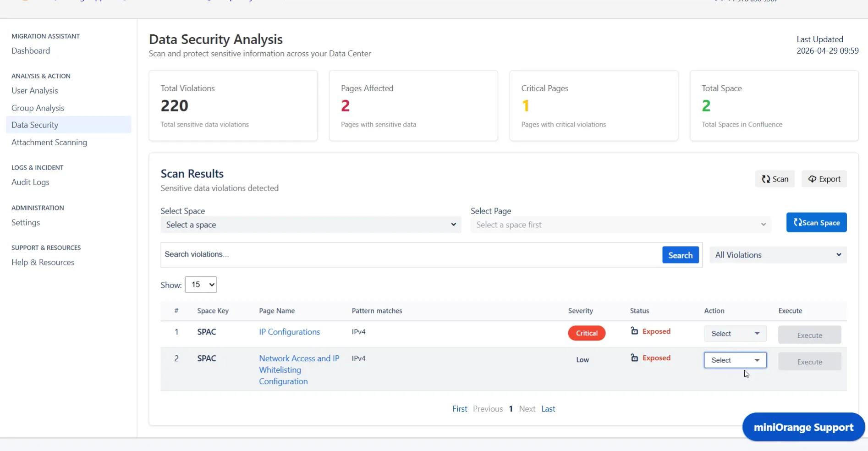Open Group Analysis section
Viewport: 868px width, 451px height.
38,108
